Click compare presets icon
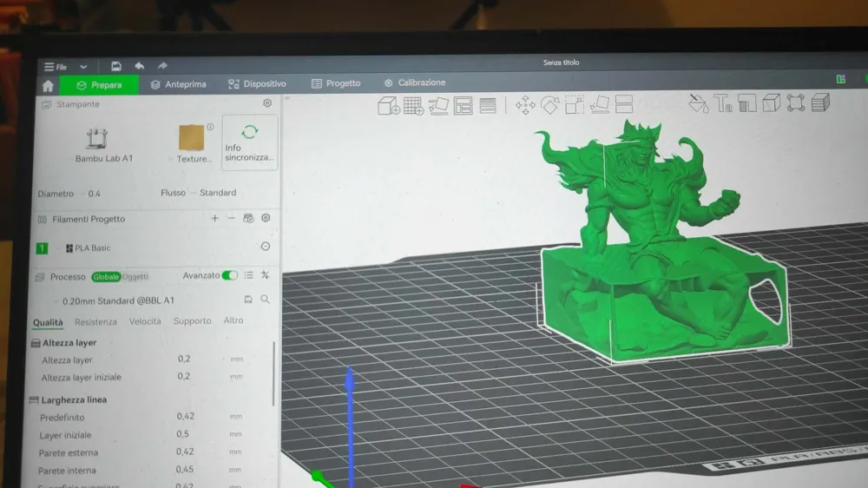 (266, 275)
